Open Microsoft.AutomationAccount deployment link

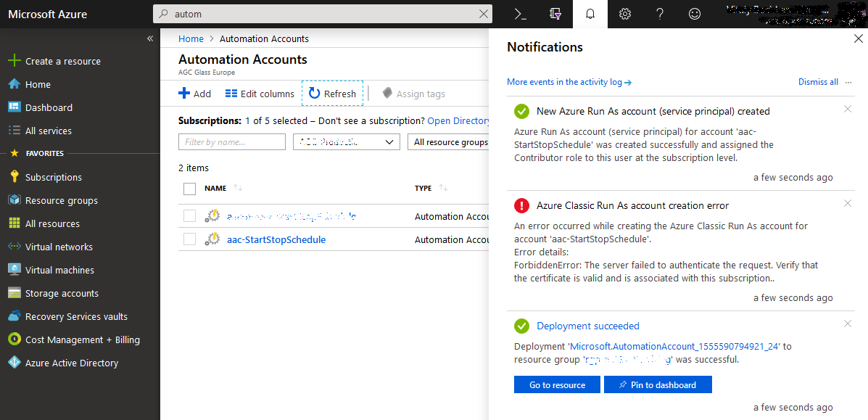click(675, 346)
